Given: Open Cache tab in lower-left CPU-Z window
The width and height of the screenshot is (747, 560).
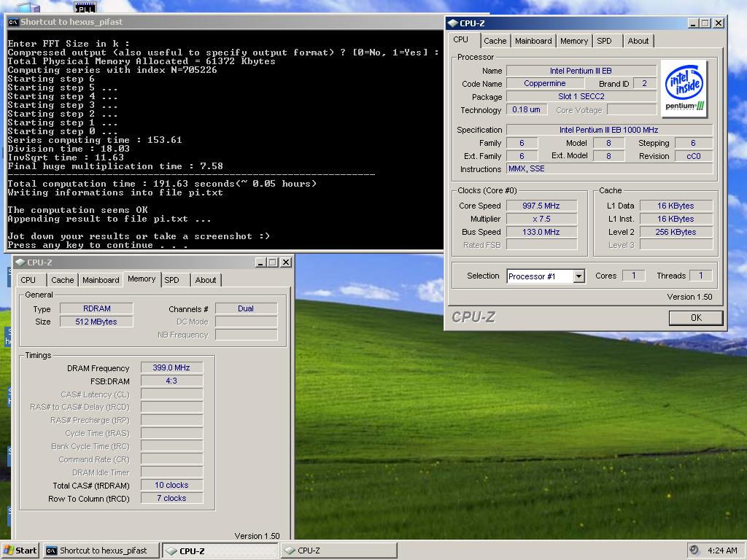Looking at the screenshot, I should click(63, 280).
